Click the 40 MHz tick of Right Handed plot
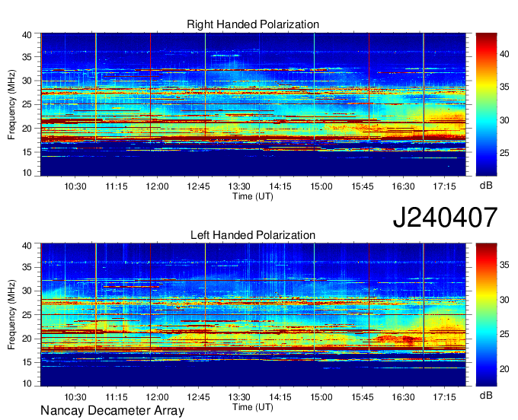 (x=27, y=35)
